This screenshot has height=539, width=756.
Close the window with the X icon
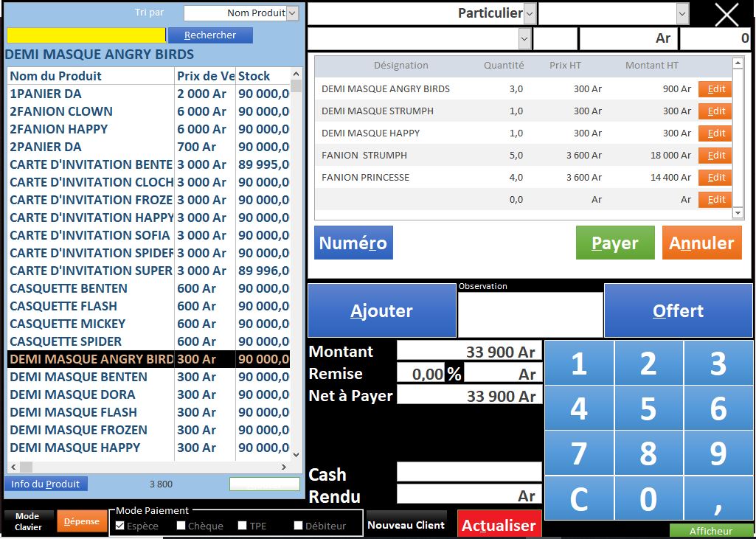click(x=726, y=15)
